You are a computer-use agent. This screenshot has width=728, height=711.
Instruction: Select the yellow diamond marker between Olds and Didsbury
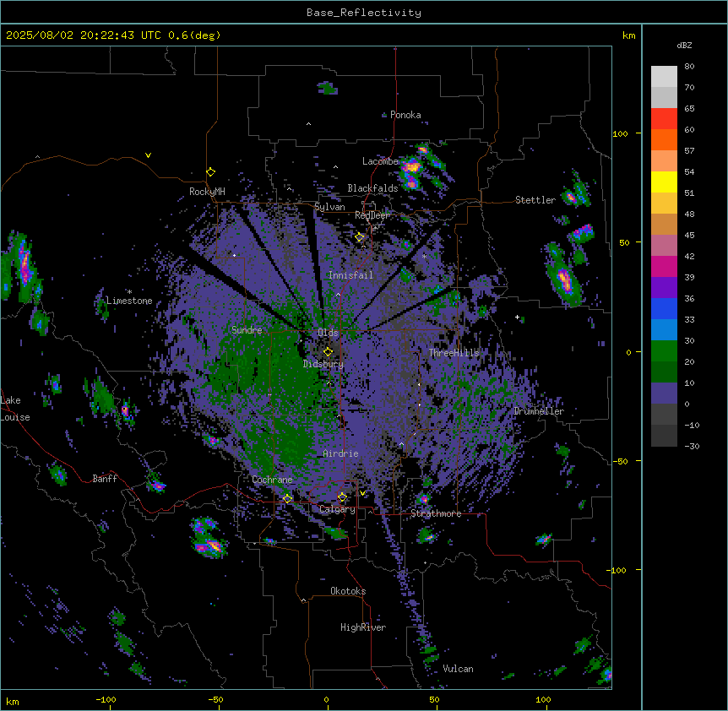pos(329,351)
